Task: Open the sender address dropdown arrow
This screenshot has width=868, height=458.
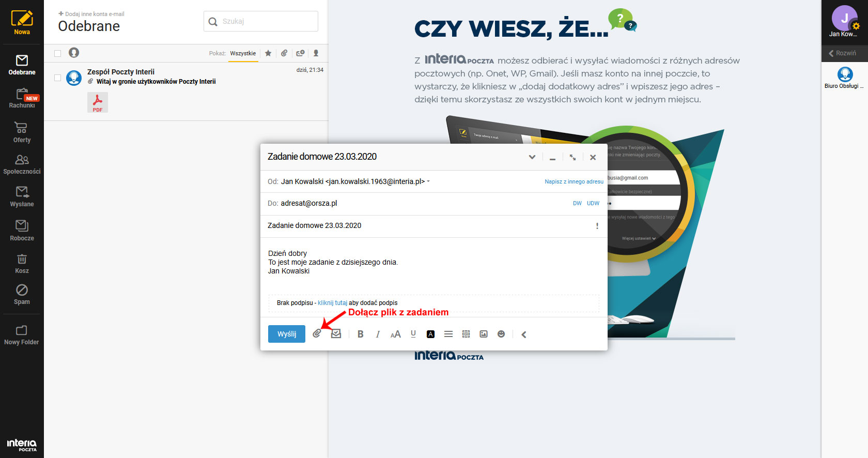Action: point(428,181)
